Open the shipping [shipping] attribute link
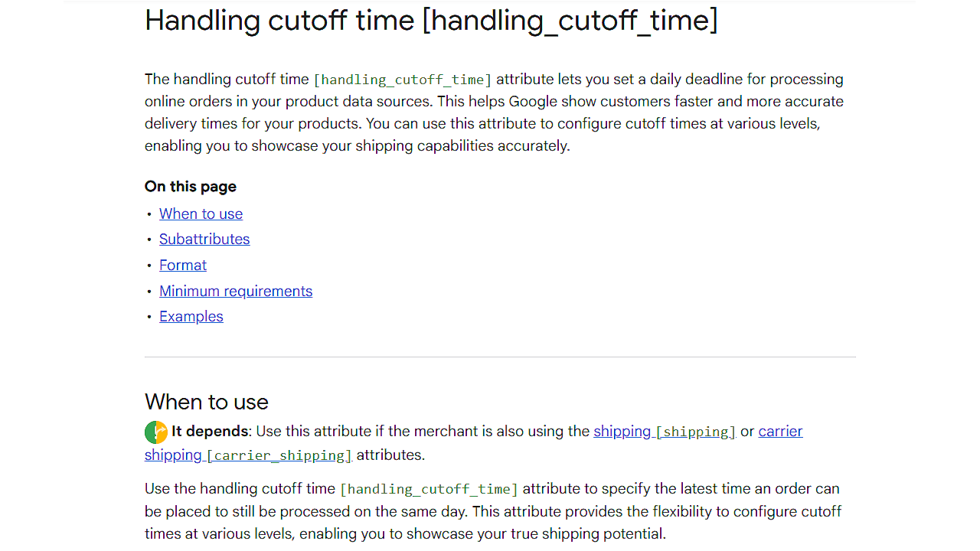The height and width of the screenshot is (551, 980). coord(664,432)
